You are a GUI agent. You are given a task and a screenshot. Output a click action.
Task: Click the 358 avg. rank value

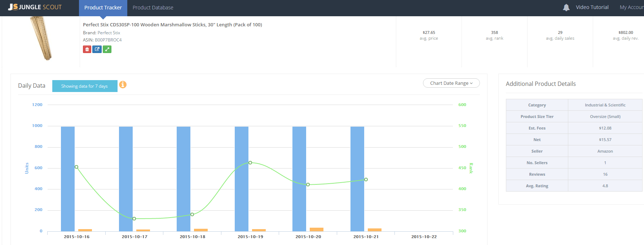(x=494, y=32)
